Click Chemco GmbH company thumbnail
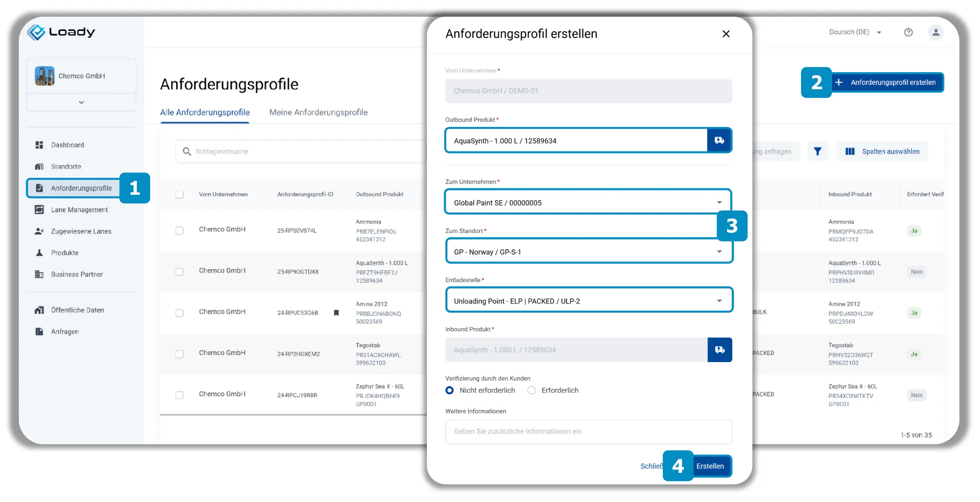This screenshot has width=980, height=502. tap(45, 76)
